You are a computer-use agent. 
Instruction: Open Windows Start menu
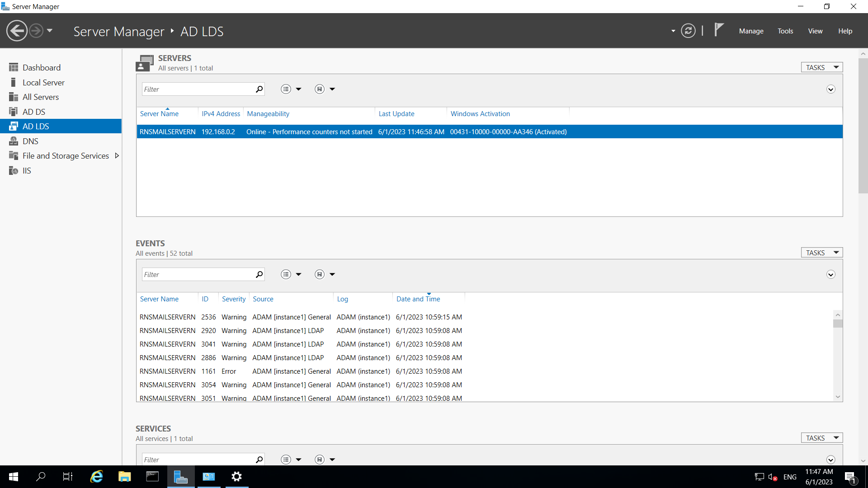pos(14,477)
